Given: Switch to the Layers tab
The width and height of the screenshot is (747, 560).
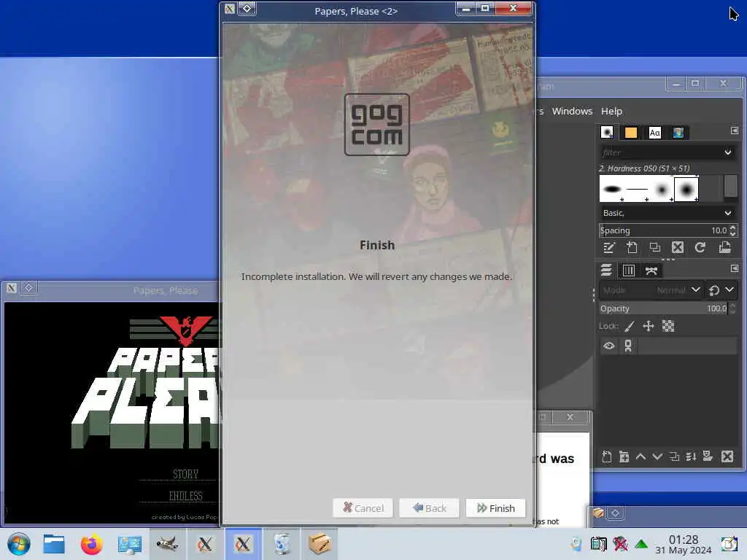Looking at the screenshot, I should tap(606, 271).
